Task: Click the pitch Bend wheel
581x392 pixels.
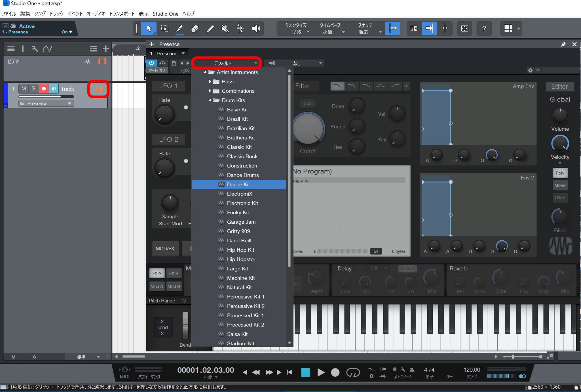Action: (185, 326)
